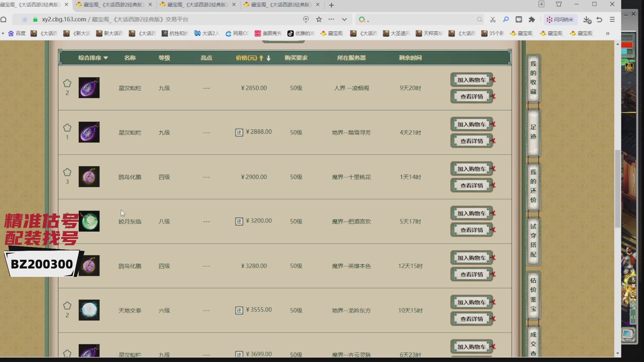Favorite the ¥2850 星汉灿烂 listing star

67,83
